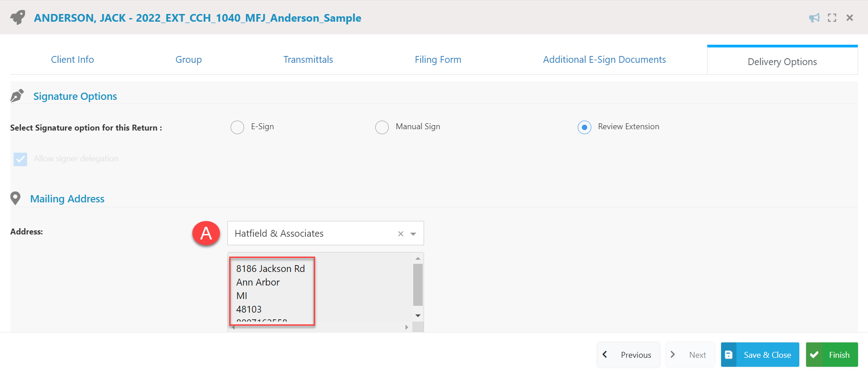Go back with the Previous button
Screen dimensions: 868x379
(628, 355)
